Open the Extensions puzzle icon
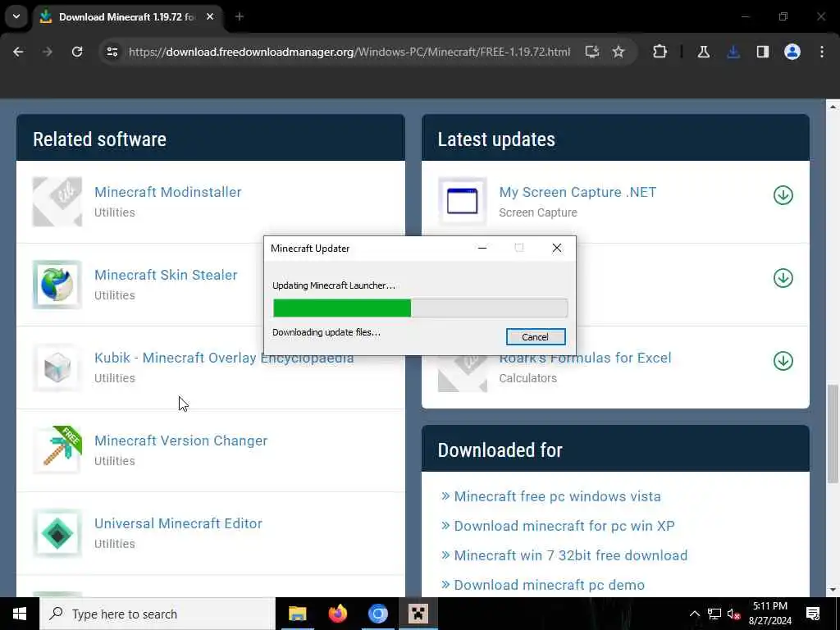 [660, 52]
